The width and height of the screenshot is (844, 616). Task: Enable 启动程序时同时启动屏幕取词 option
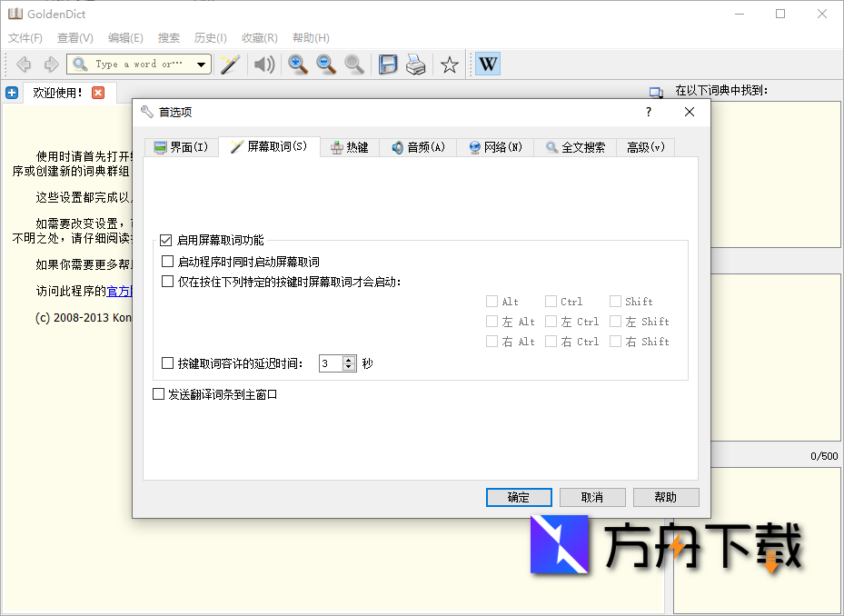pos(166,262)
